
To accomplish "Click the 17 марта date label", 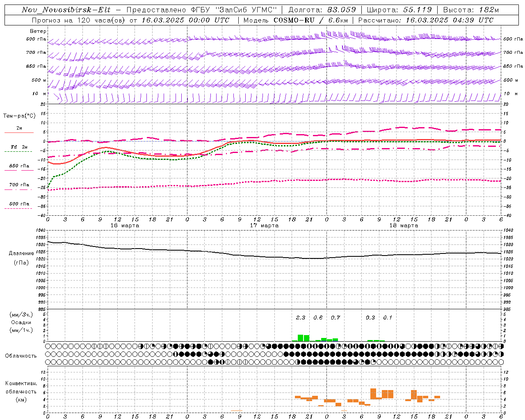I will point(265,226).
